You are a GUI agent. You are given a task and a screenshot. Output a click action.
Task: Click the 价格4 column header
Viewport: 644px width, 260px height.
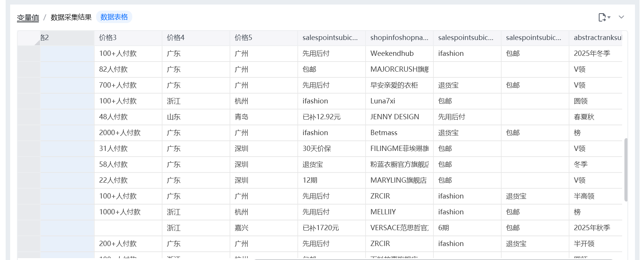click(x=196, y=38)
